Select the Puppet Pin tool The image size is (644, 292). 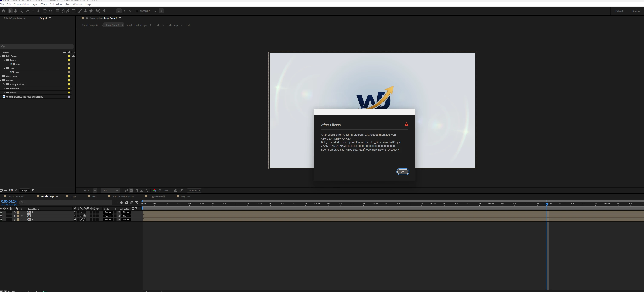(x=104, y=11)
